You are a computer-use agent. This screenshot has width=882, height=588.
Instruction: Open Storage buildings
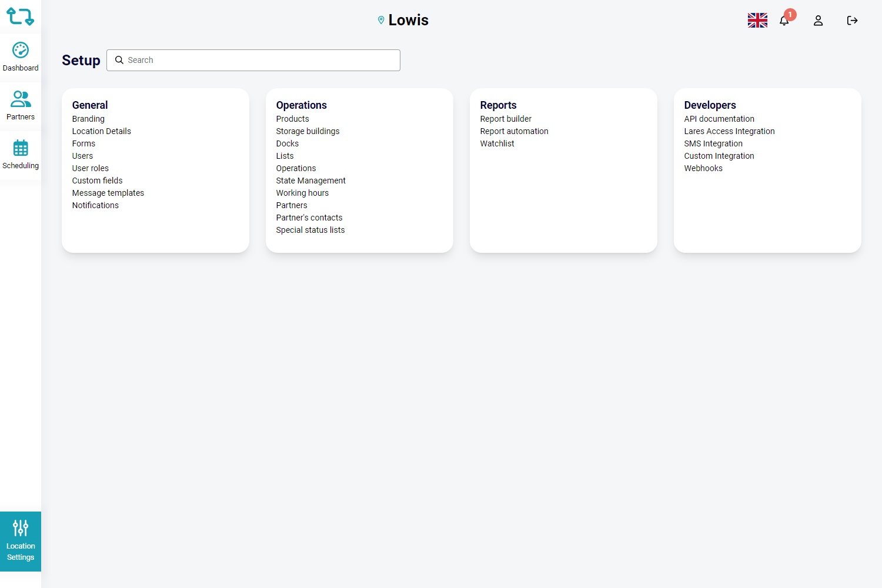(x=308, y=131)
